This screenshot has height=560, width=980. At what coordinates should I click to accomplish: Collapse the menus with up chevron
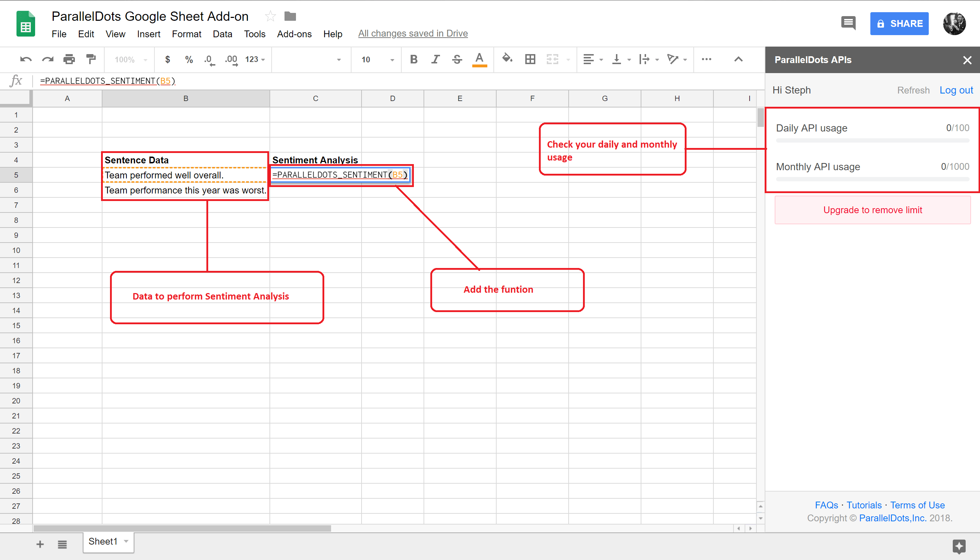click(738, 59)
